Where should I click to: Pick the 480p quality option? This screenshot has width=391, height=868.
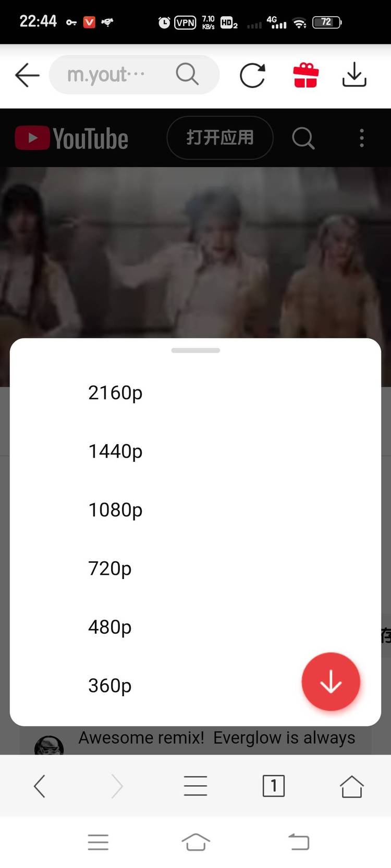tap(195, 627)
